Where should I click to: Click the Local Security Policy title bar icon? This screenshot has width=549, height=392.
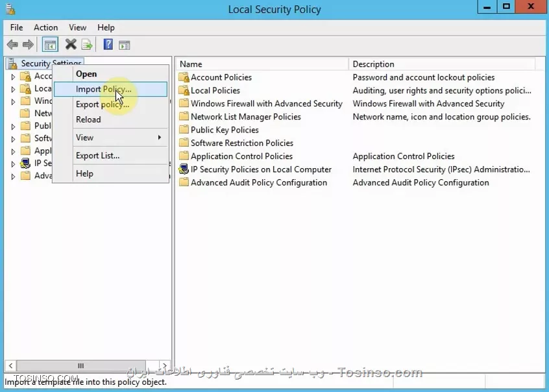pyautogui.click(x=10, y=8)
